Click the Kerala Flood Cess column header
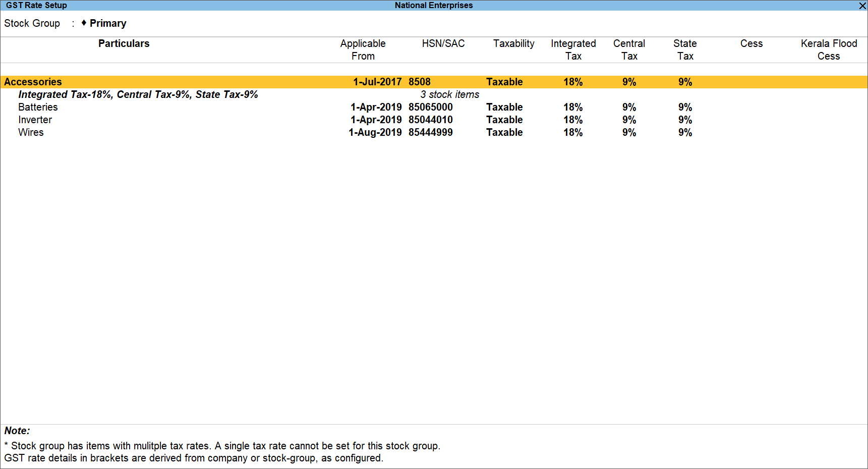 (x=829, y=49)
